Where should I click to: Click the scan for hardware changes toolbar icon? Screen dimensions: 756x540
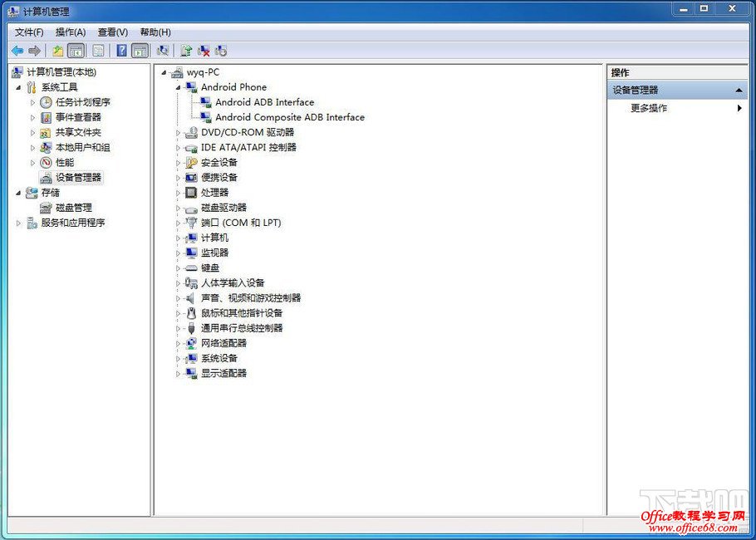(x=221, y=50)
